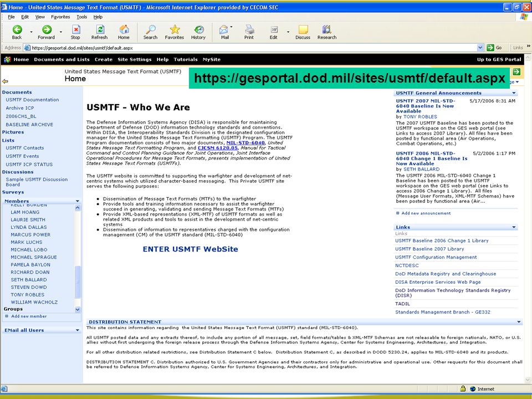Open the Mail button dropdown arrow
Screen dimensions: 532x399
pos(232,27)
